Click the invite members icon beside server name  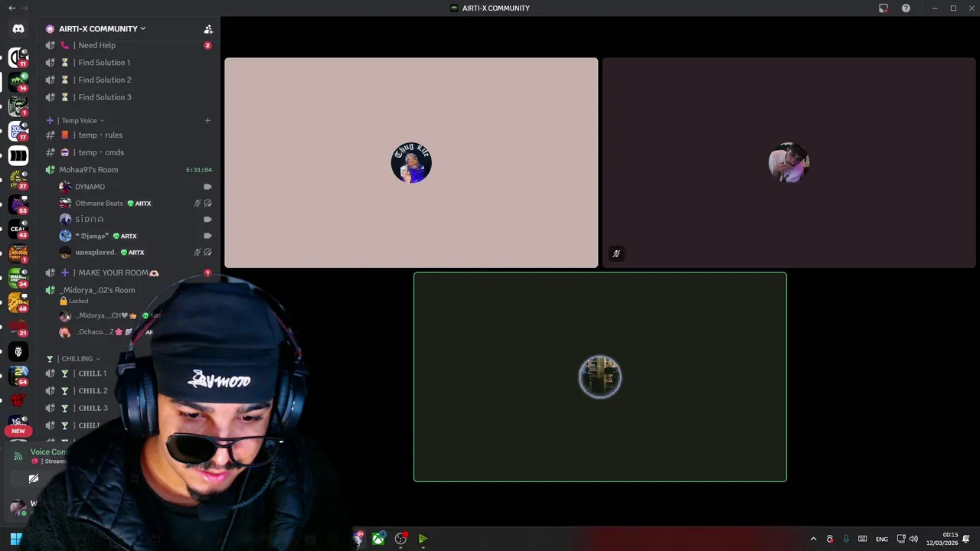coord(207,29)
